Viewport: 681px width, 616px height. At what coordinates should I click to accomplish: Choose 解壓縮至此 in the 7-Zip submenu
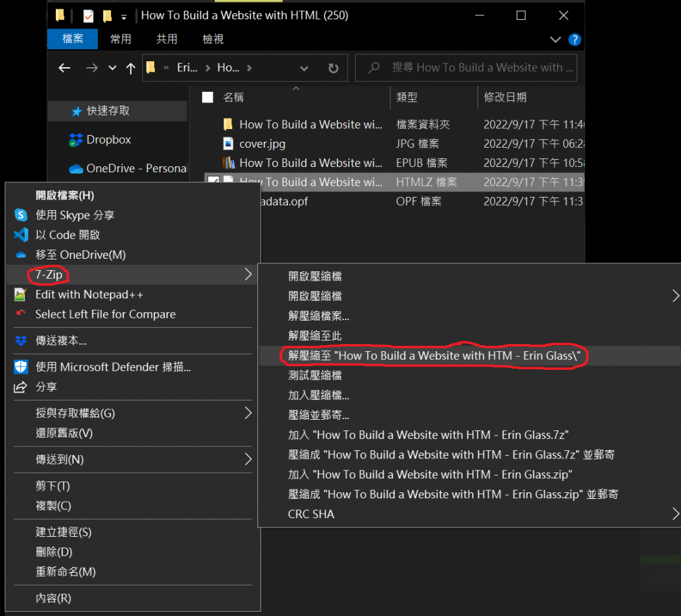point(470,336)
